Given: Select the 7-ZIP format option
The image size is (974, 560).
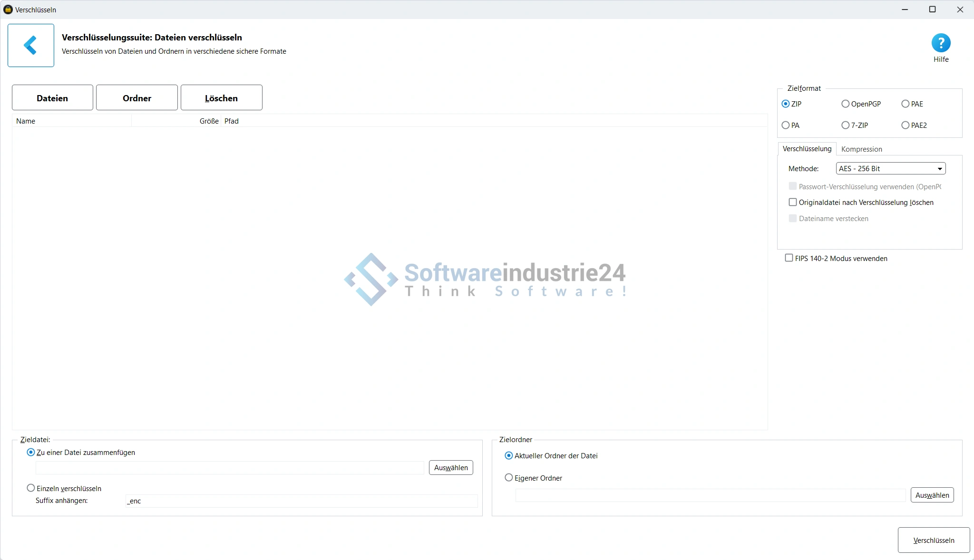Looking at the screenshot, I should tap(846, 125).
